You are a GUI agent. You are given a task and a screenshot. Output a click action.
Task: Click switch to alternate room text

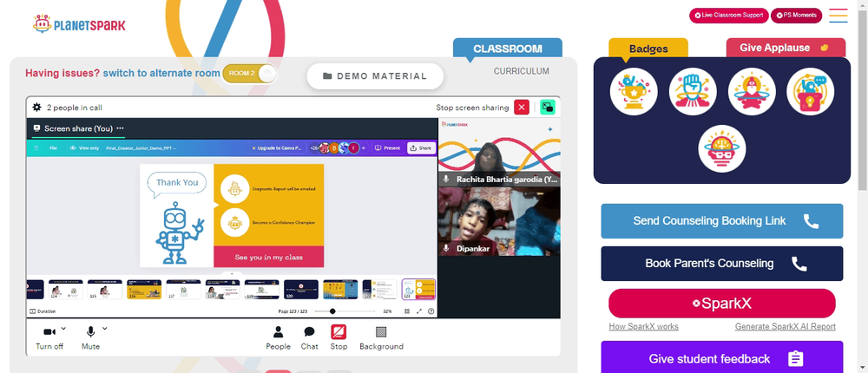tap(161, 73)
